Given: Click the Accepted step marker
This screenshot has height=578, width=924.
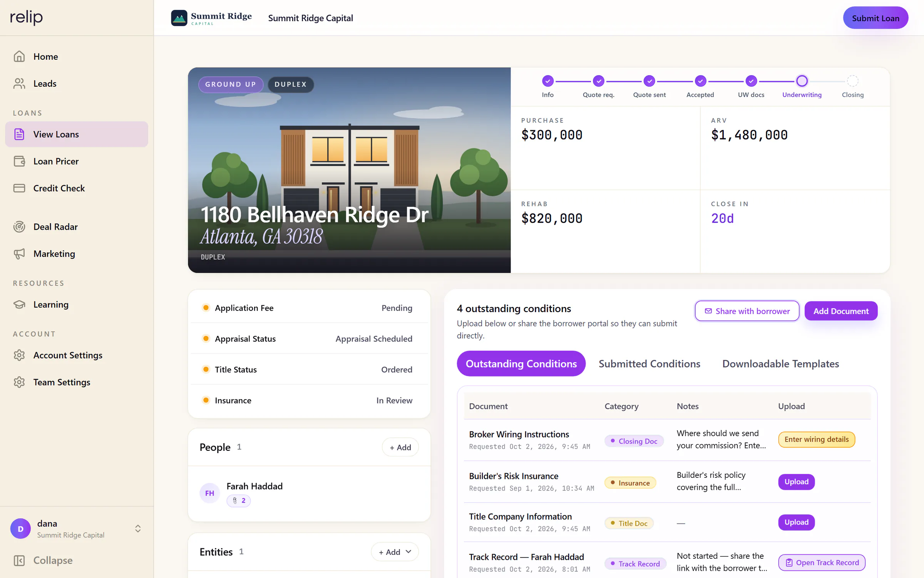Looking at the screenshot, I should pyautogui.click(x=700, y=81).
